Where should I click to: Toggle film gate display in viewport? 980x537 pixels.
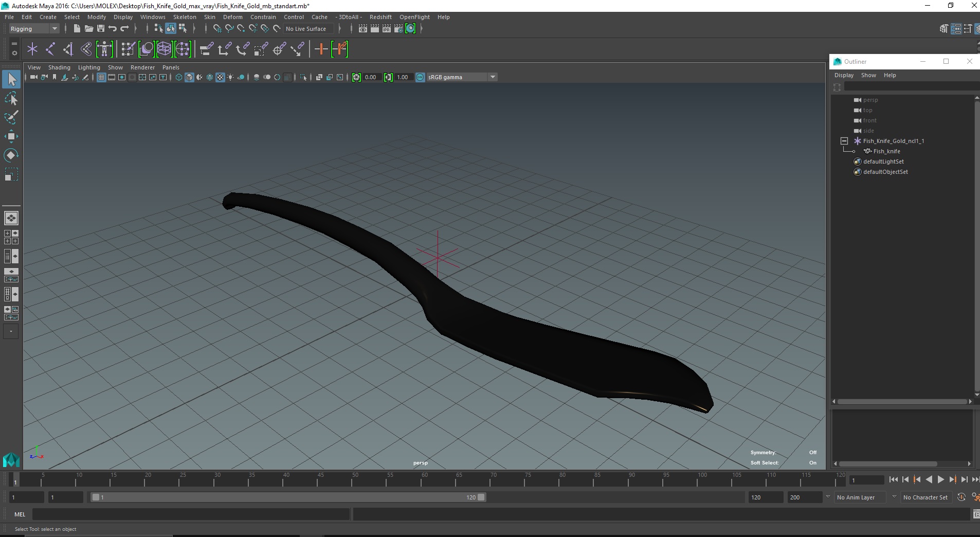click(112, 77)
